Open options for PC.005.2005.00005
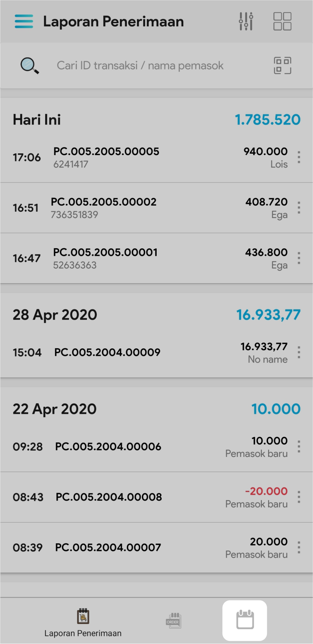Viewport: 313px width, 644px height. [299, 157]
